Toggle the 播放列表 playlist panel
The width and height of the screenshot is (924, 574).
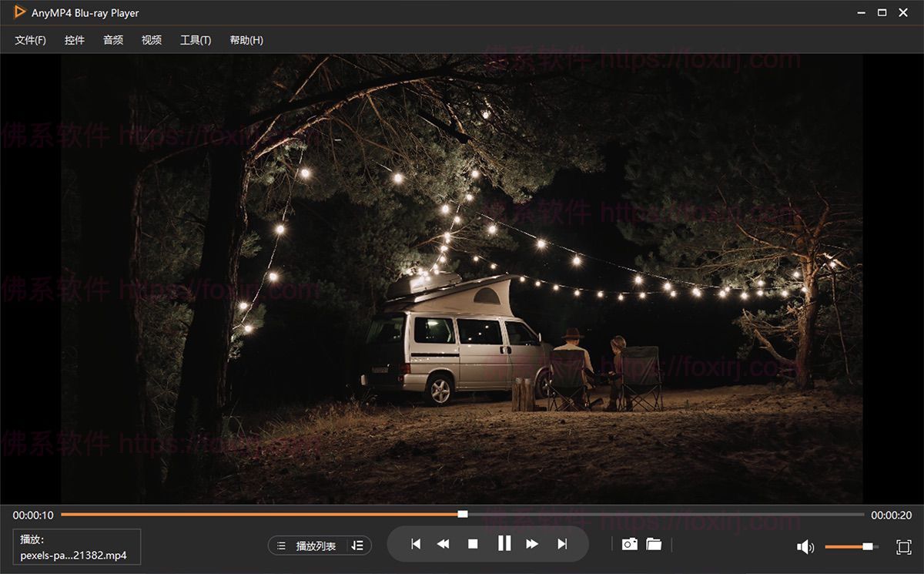(308, 545)
